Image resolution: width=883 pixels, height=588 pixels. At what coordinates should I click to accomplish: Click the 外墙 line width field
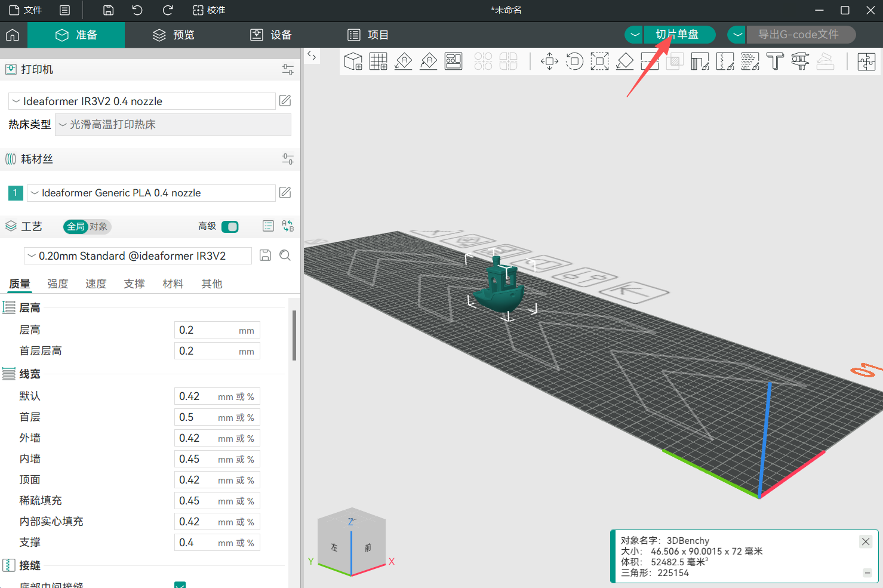click(217, 438)
